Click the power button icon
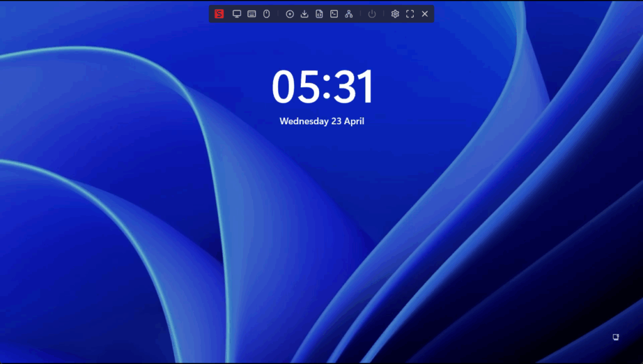Viewport: 643px width, 364px height. point(372,14)
